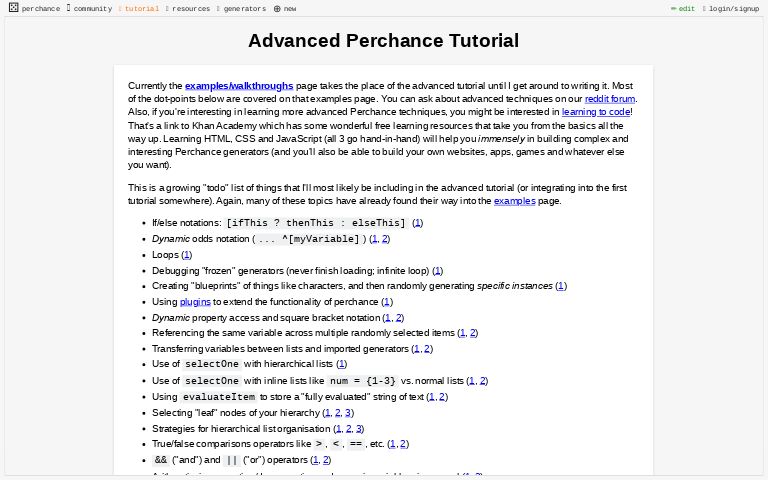Open link 2 for Referencing the same variable

[473, 333]
